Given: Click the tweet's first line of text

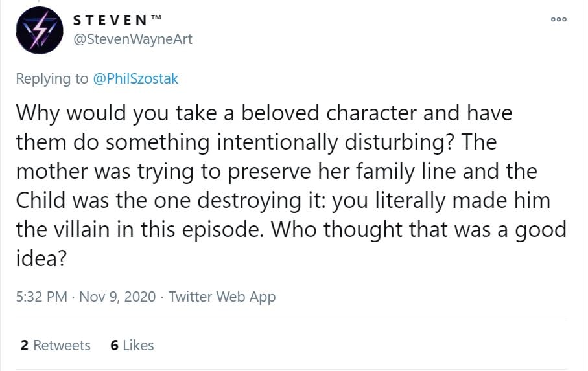Looking at the screenshot, I should pyautogui.click(x=264, y=113).
